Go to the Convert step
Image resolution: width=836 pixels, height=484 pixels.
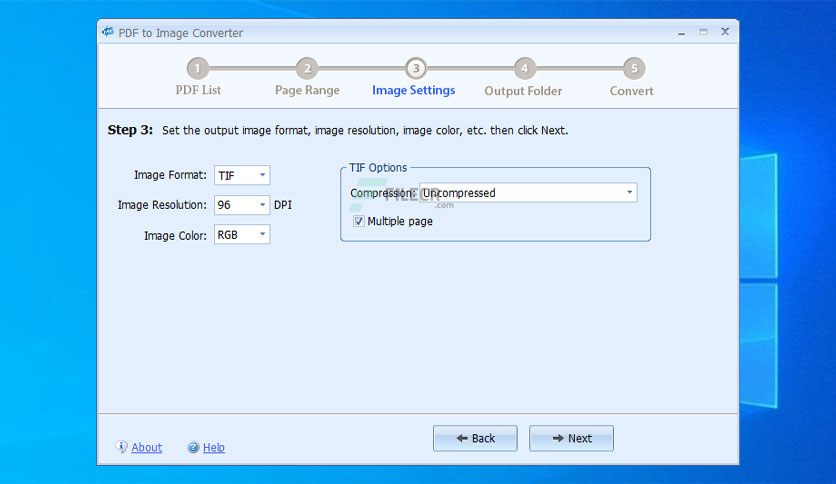pyautogui.click(x=632, y=91)
